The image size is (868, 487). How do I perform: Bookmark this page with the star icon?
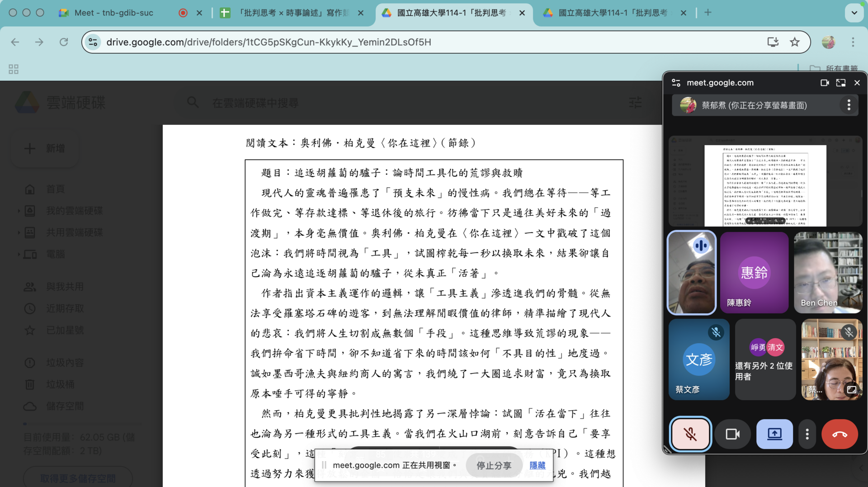click(795, 42)
